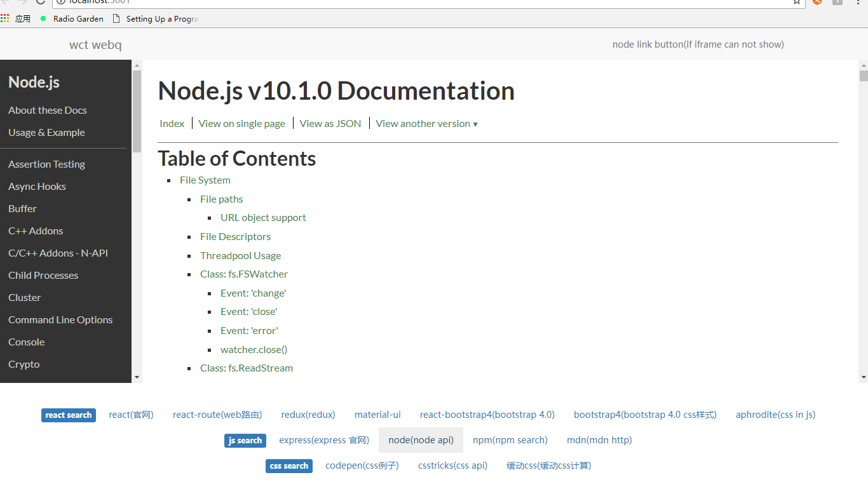868x482 pixels.
Task: Open the Node.js sidebar heading
Action: tap(34, 82)
